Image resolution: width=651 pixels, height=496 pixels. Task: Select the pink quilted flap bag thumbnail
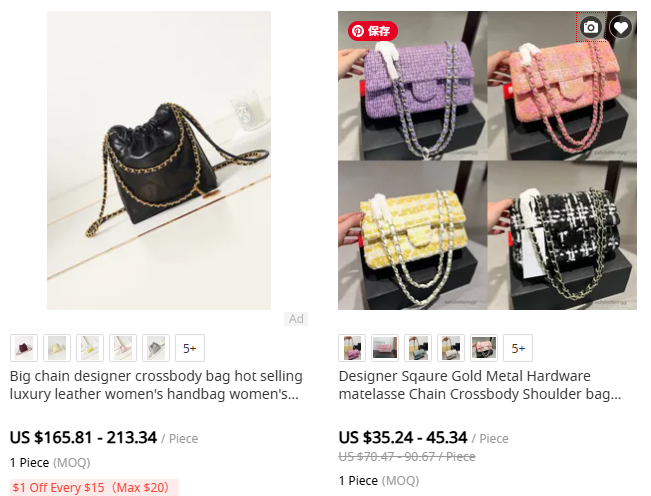(x=385, y=348)
